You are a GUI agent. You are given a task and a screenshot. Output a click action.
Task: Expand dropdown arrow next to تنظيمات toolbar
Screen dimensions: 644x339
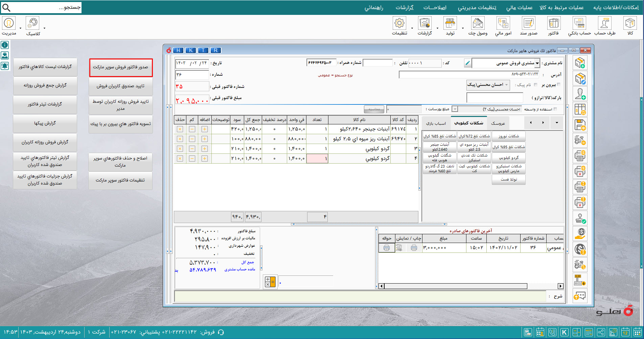(412, 28)
